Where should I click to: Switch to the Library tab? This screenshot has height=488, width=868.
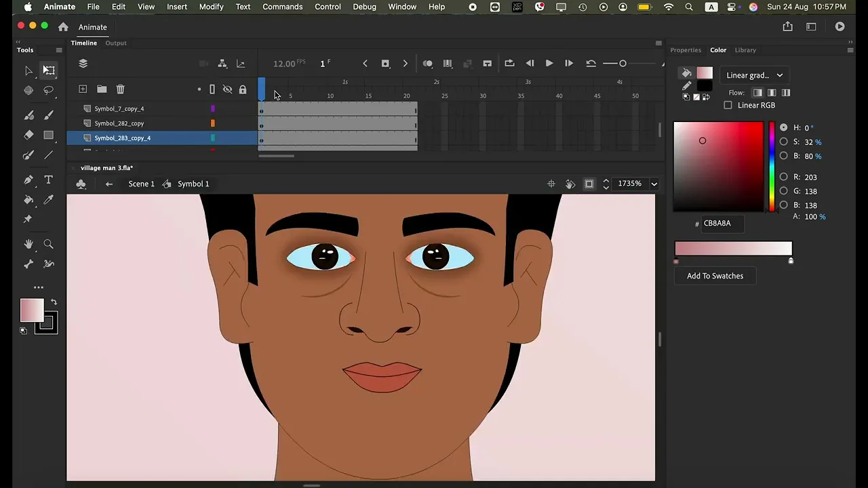click(x=745, y=50)
